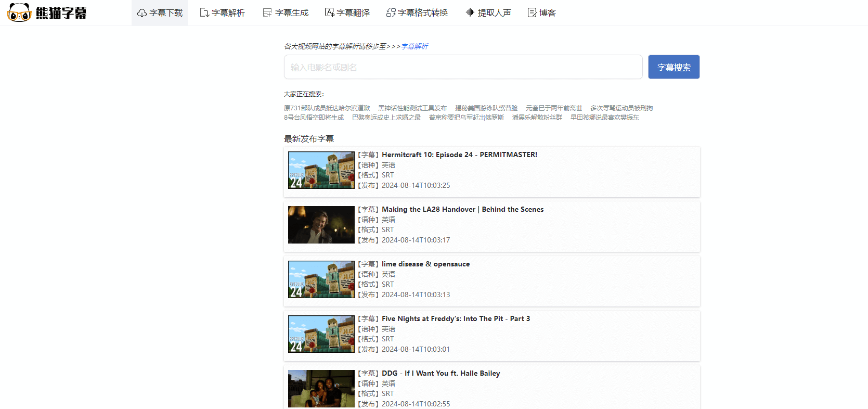Click the 字幕生成 icon in navbar
The height and width of the screenshot is (409, 868).
coord(267,13)
